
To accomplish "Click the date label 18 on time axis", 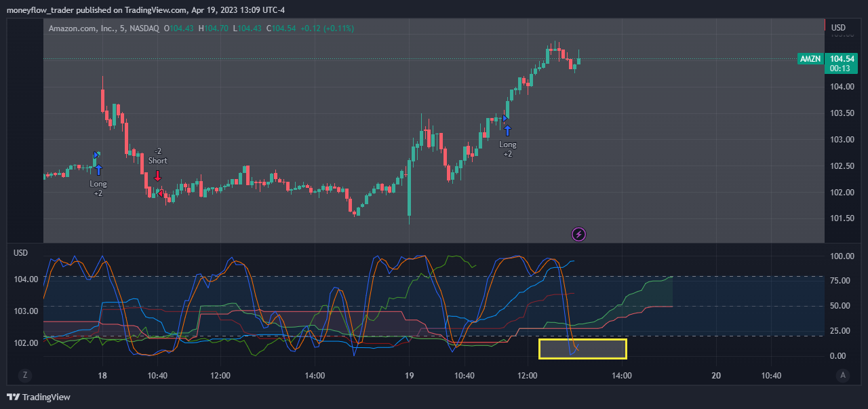I will 102,375.
